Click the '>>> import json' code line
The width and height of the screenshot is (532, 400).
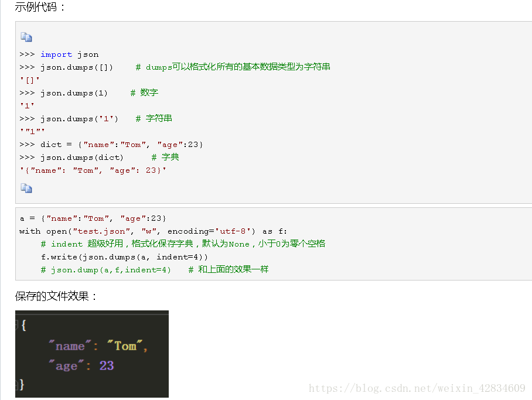59,54
